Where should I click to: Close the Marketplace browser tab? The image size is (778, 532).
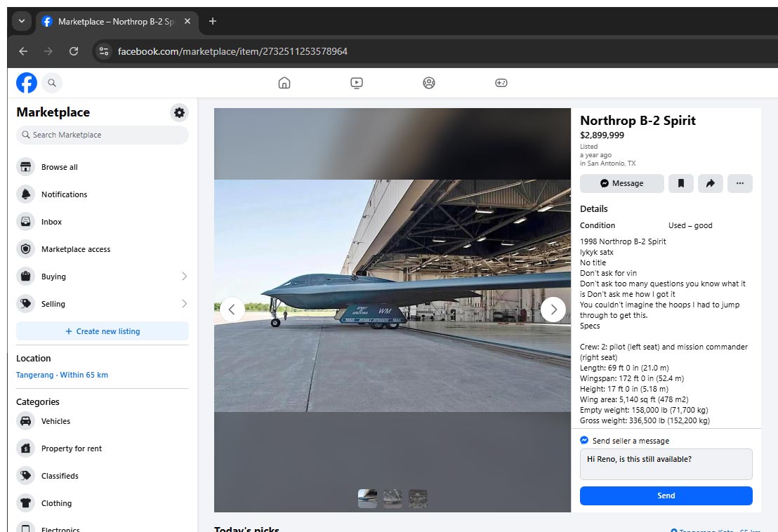tap(187, 21)
